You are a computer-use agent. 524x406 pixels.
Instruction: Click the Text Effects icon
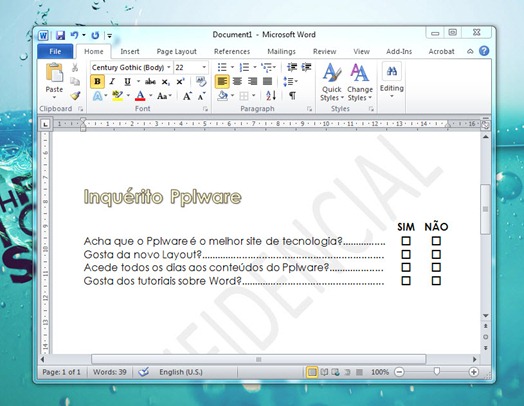coord(97,96)
